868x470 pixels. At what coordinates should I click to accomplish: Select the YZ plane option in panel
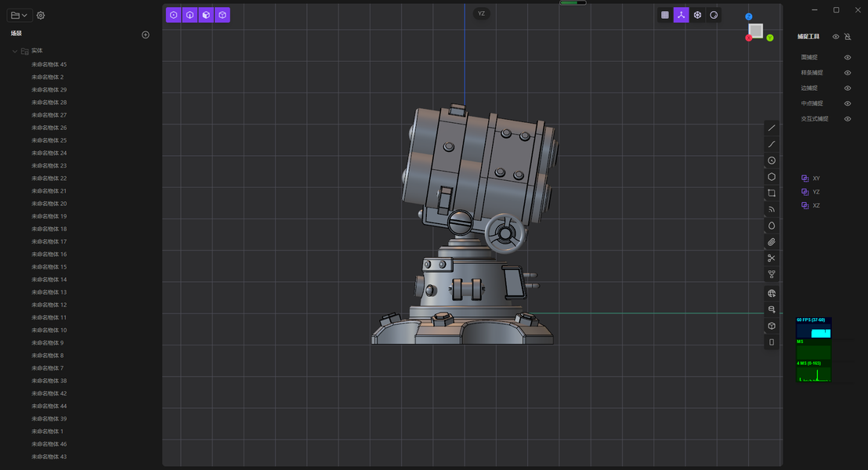[x=811, y=192]
